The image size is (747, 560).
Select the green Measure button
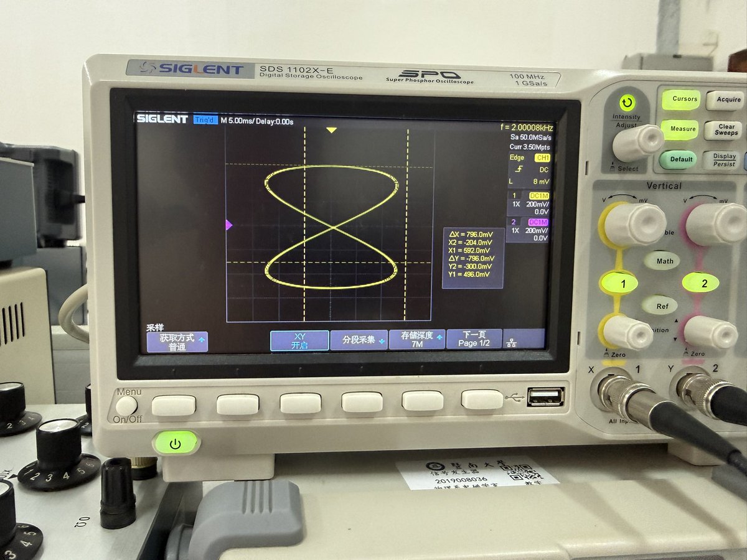click(679, 129)
